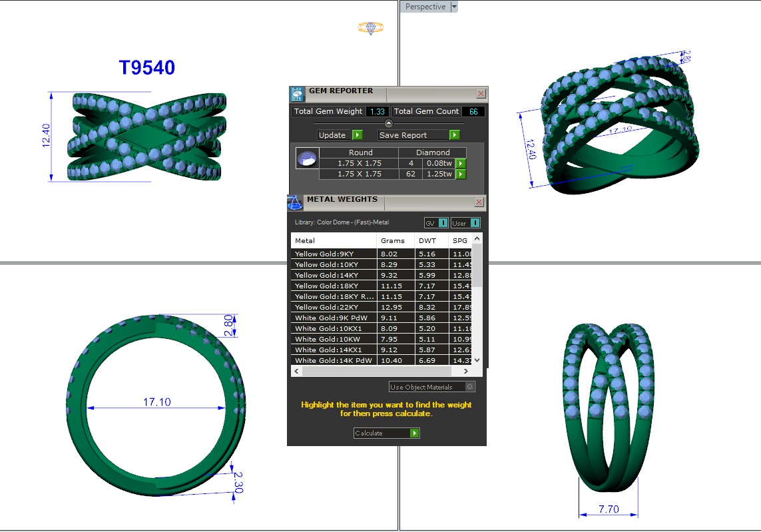Click the Perspective viewport label
This screenshot has height=532, width=761.
pos(425,7)
